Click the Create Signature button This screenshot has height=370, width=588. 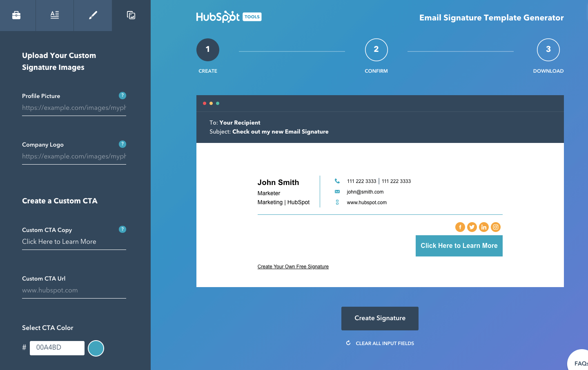click(380, 319)
